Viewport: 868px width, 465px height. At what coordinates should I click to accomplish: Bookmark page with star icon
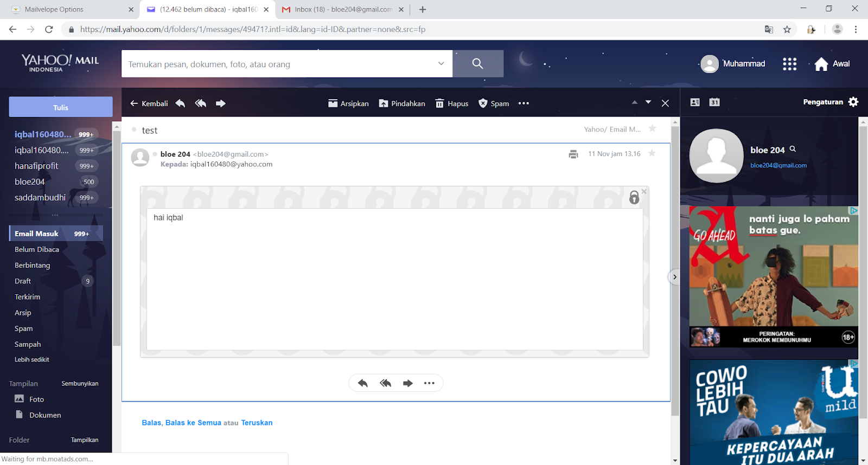pos(787,29)
